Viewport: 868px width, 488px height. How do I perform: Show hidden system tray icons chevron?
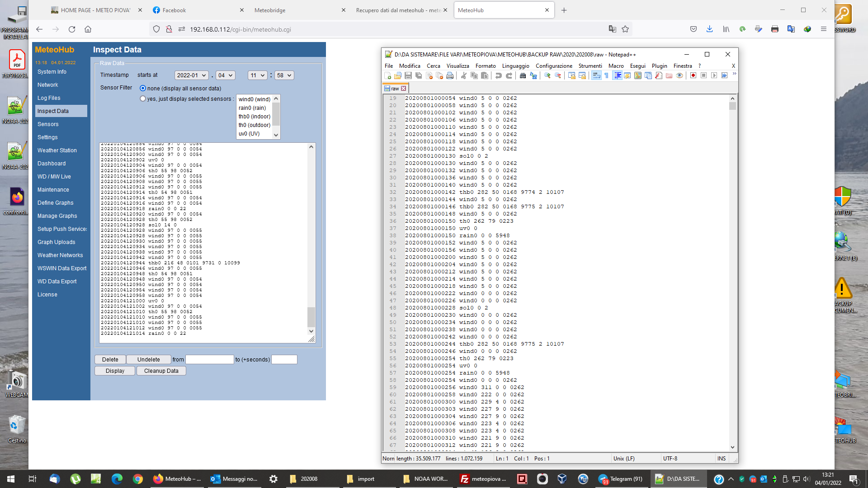click(731, 479)
